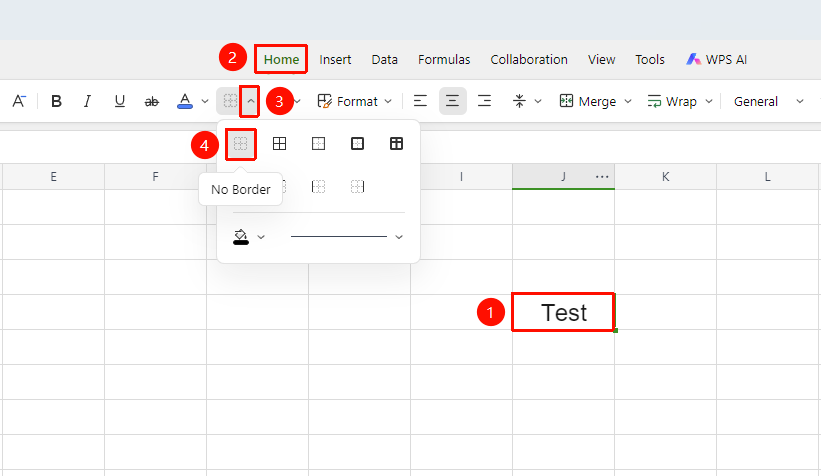
Task: Switch to the Tools tab
Action: click(650, 60)
